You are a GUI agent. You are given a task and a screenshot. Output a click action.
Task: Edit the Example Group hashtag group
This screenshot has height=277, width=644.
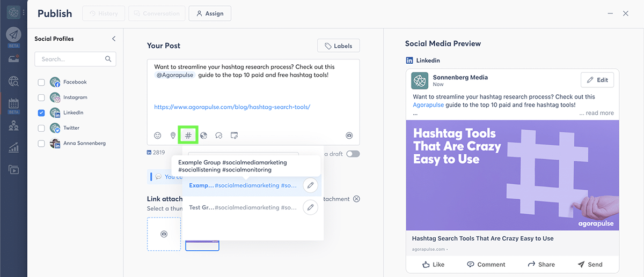[x=310, y=185]
